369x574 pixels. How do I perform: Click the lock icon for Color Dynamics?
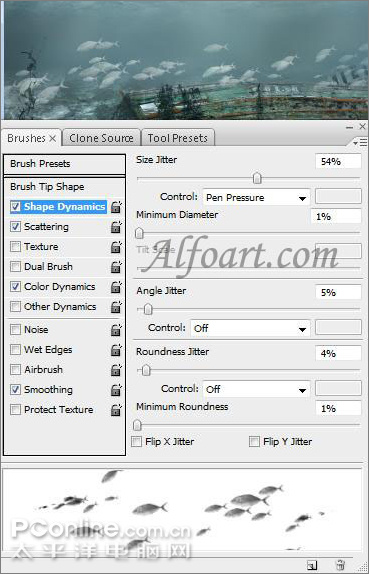pyautogui.click(x=116, y=287)
